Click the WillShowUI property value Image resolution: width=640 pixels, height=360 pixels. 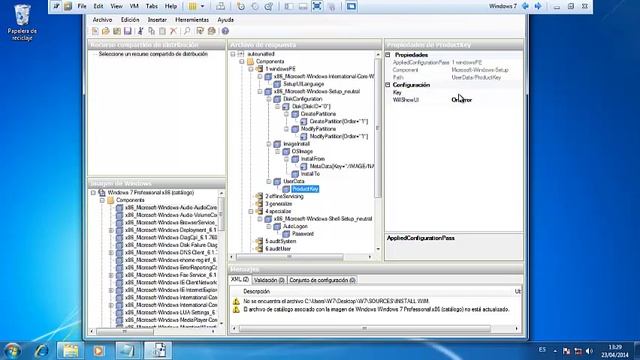pos(486,100)
